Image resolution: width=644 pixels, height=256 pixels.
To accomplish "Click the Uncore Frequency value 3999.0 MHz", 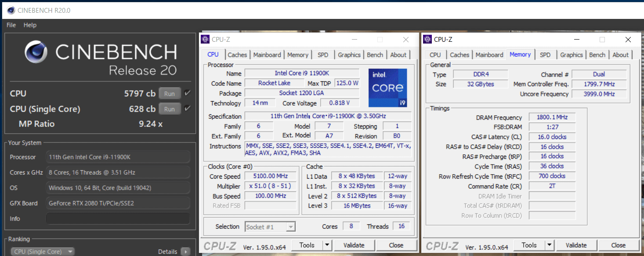I will [599, 94].
